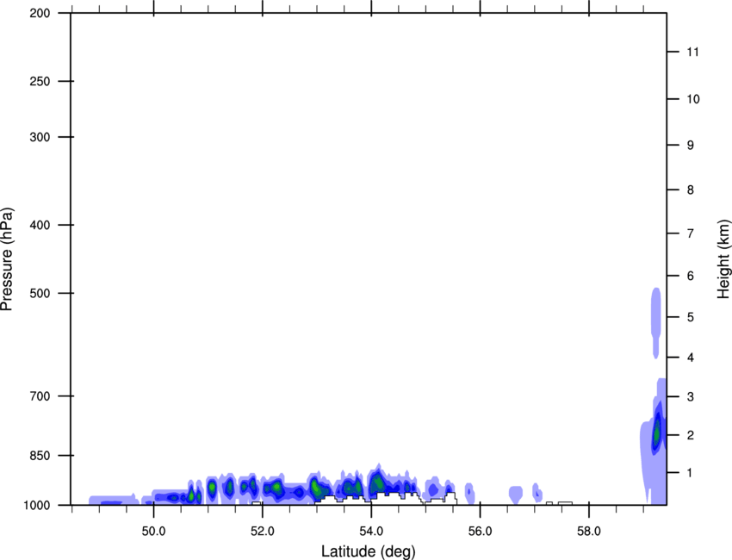Viewport: 732px width, 560px height.
Task: Click latitude tick label '58.0'
Action: (x=589, y=532)
